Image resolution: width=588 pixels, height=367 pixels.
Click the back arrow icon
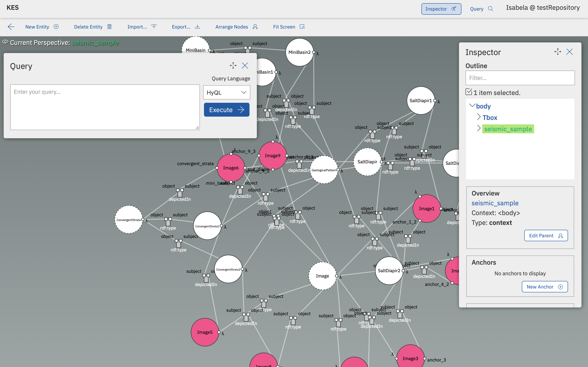pos(11,27)
